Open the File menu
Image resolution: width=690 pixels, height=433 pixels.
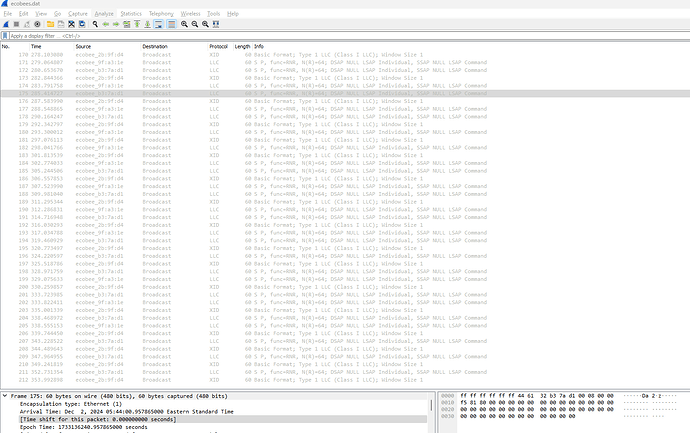[8, 14]
